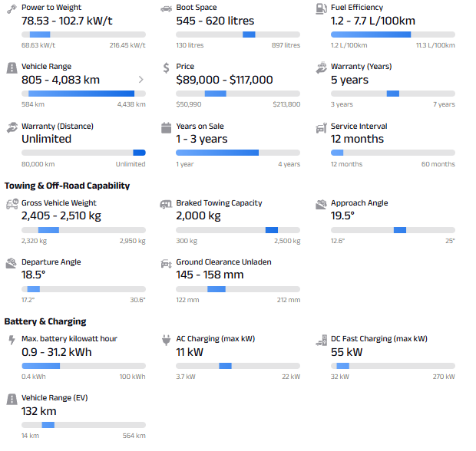This screenshot has height=451, width=476.
Task: Click the Years on Sale calendar icon
Action: 166,127
